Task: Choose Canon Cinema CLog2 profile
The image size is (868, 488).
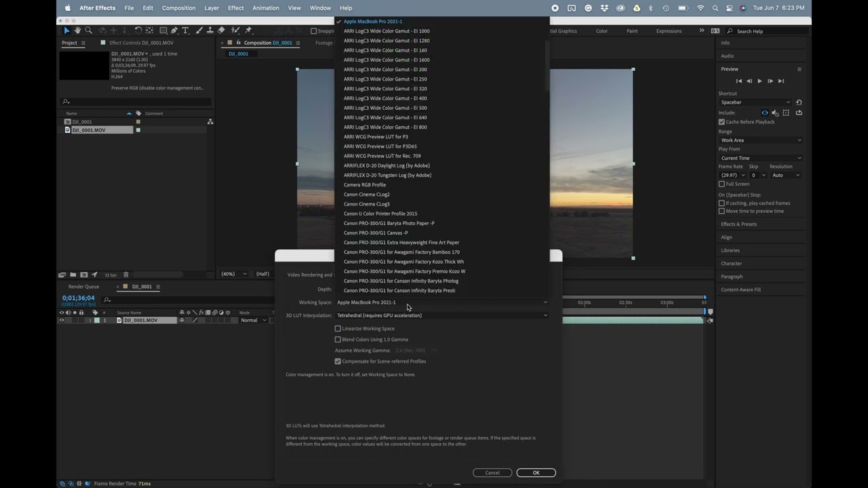Action: [367, 195]
